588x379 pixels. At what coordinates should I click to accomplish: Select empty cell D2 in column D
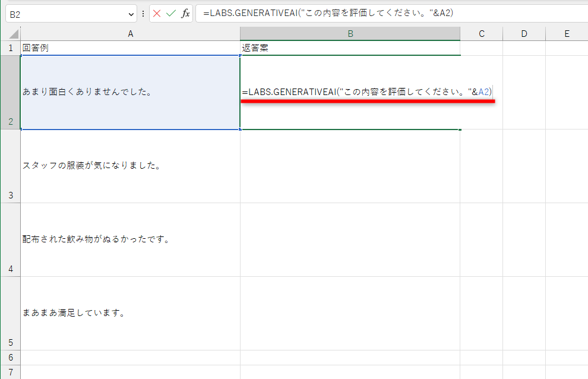click(524, 92)
